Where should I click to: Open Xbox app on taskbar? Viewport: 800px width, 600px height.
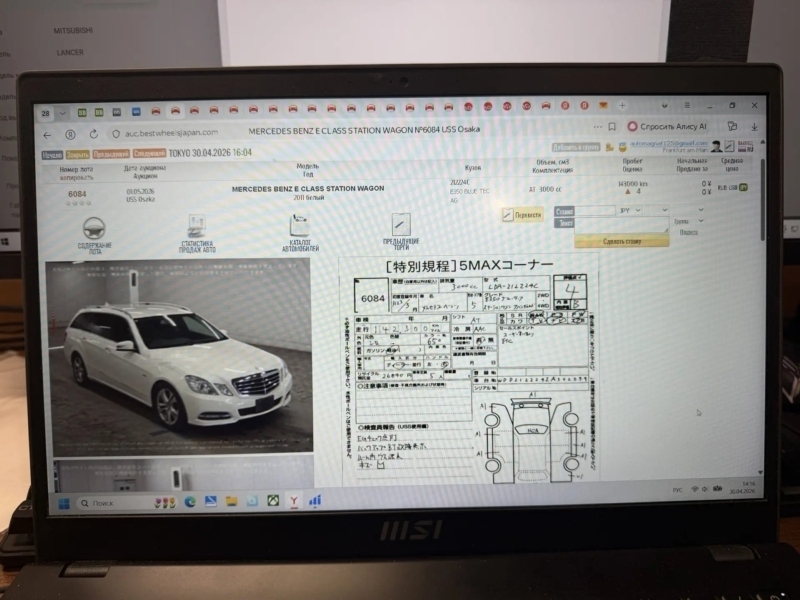pos(273,501)
